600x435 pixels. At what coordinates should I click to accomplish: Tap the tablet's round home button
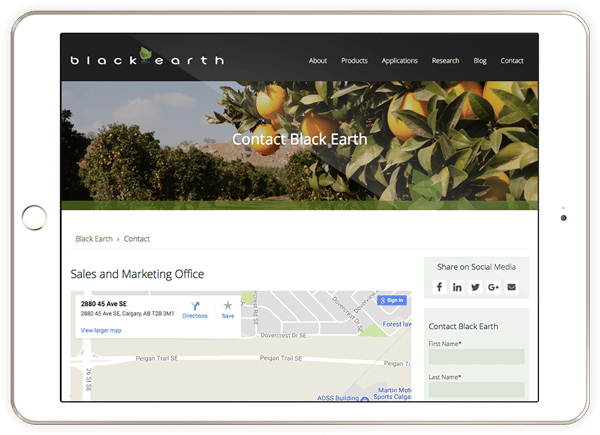pos(34,218)
